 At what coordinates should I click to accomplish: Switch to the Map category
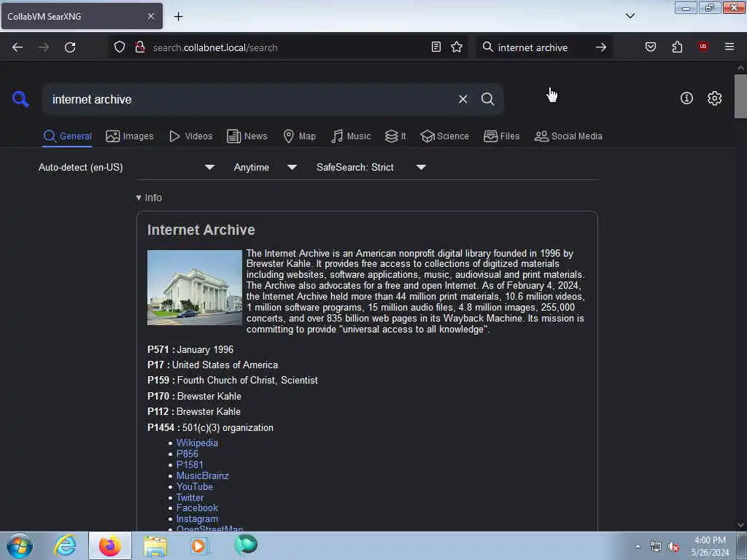299,136
